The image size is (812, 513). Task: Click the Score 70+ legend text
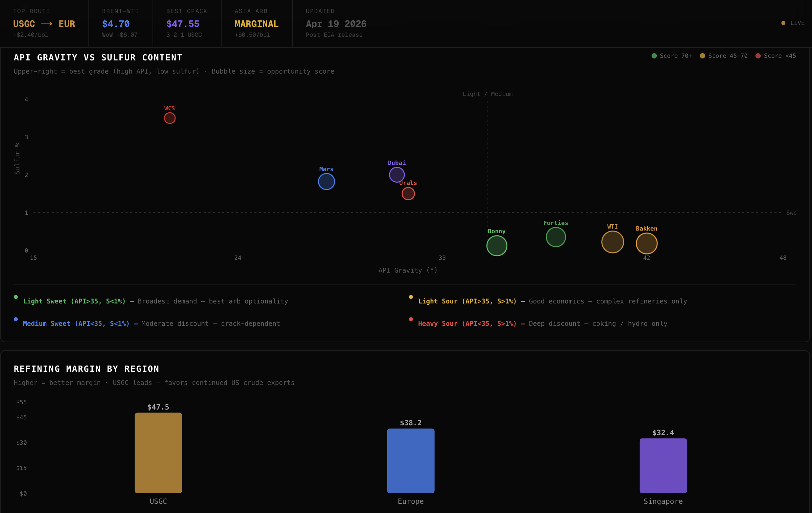click(x=676, y=56)
